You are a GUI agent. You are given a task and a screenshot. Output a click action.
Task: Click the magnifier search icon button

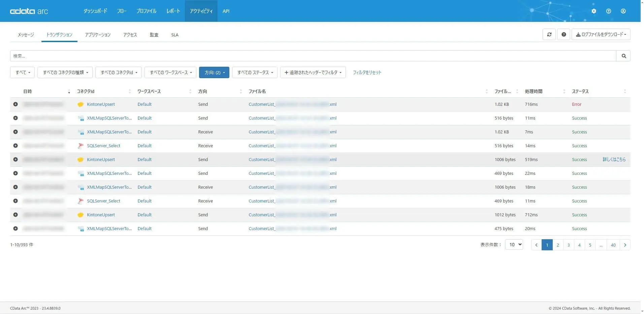coord(623,56)
